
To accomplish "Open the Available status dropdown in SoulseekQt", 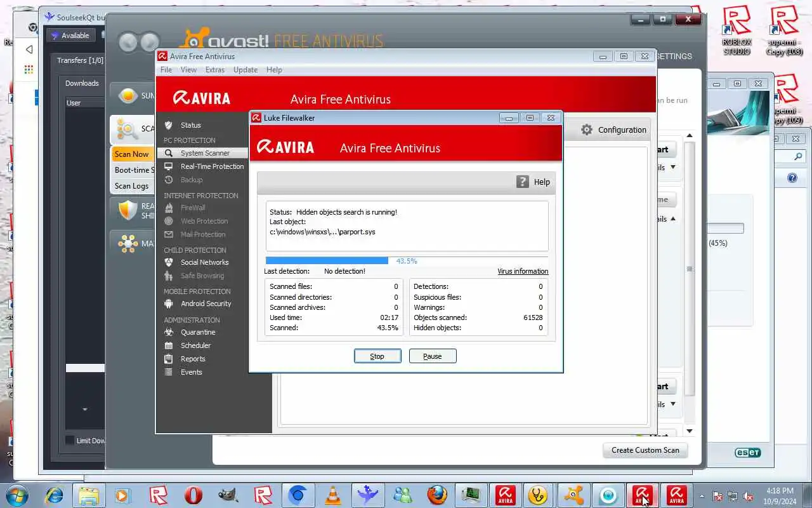I will [71, 36].
